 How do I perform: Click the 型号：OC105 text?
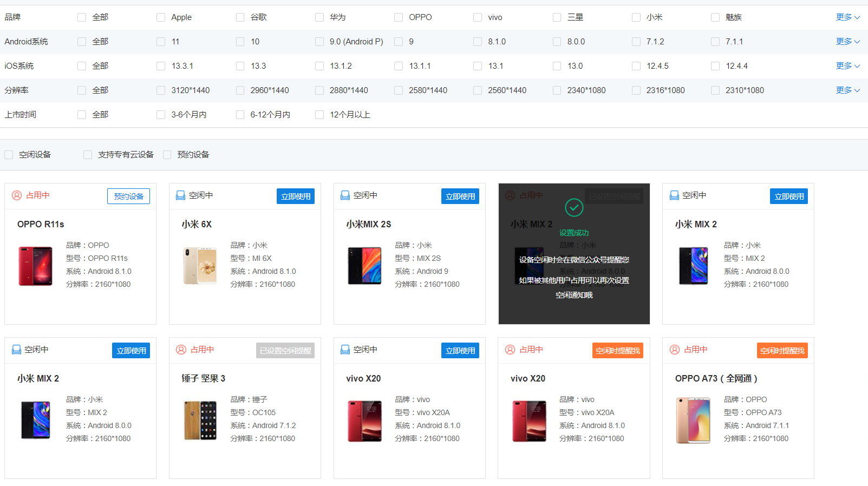pyautogui.click(x=253, y=412)
